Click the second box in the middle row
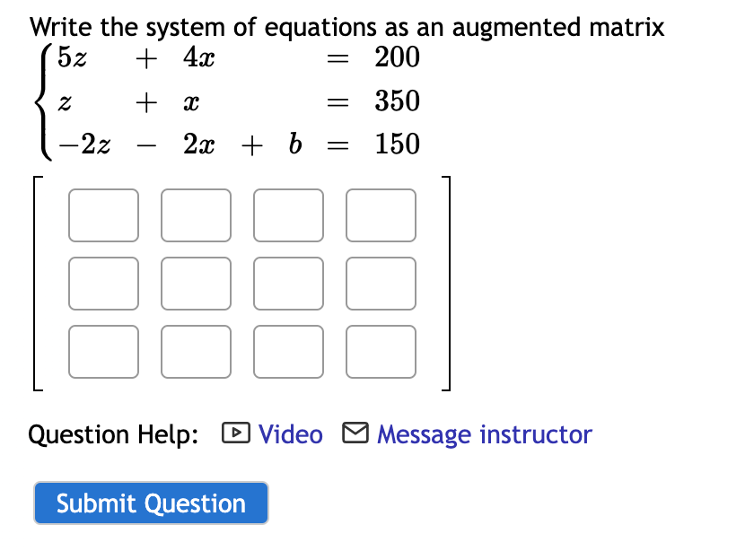This screenshot has height=560, width=754. [196, 284]
